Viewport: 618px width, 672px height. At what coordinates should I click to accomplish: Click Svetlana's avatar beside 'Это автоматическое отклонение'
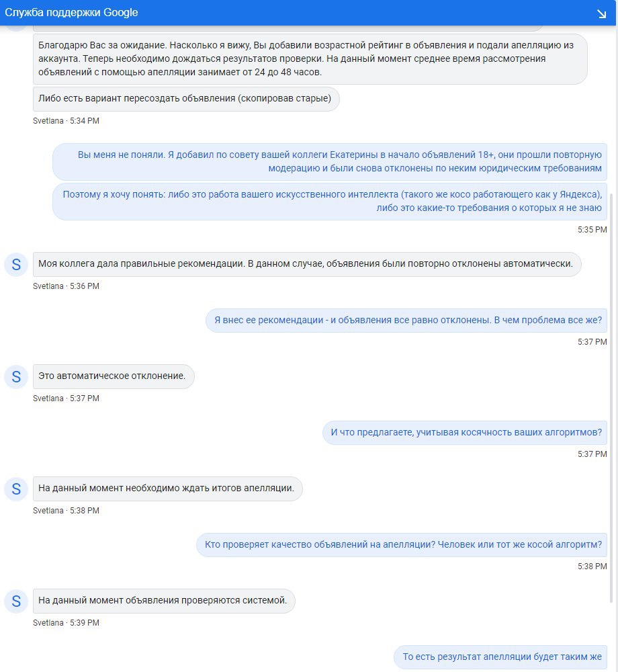click(x=16, y=377)
